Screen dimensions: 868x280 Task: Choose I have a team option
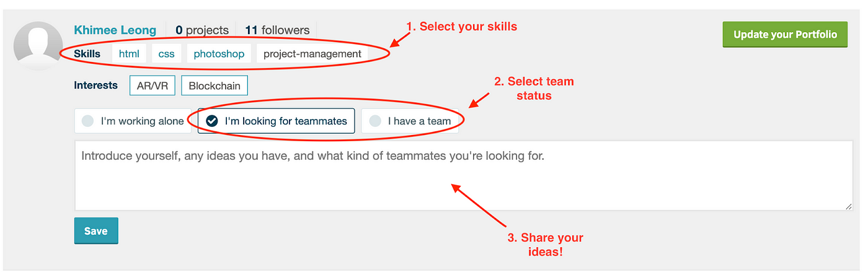(x=410, y=121)
